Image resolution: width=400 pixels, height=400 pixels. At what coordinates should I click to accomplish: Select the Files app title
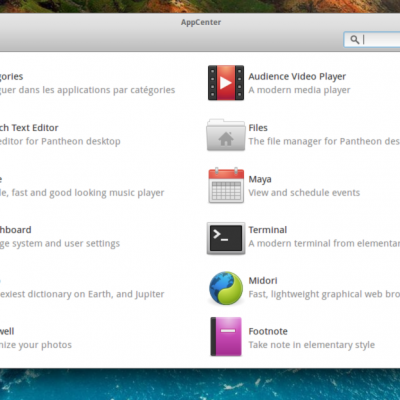(258, 128)
